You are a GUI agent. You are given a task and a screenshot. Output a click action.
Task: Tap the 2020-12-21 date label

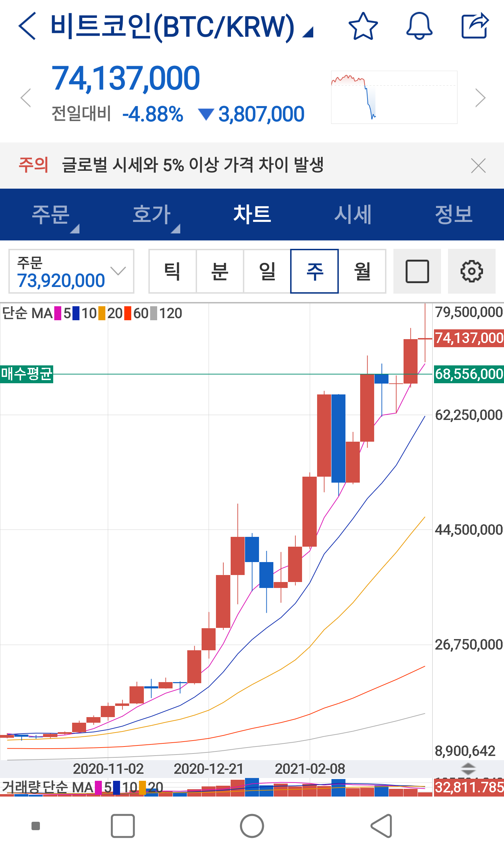[x=209, y=769]
